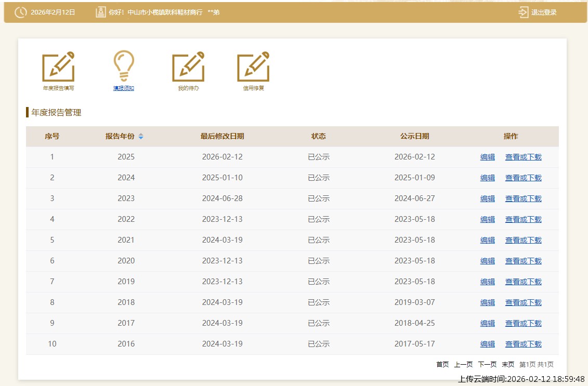Screen dimensions: 588x386
Task: Click the 填报须知 lightbulb icon
Action: coord(124,66)
